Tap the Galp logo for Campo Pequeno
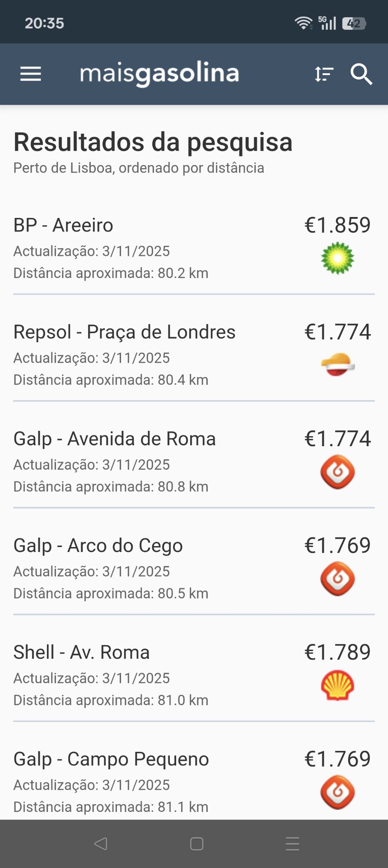 (337, 792)
